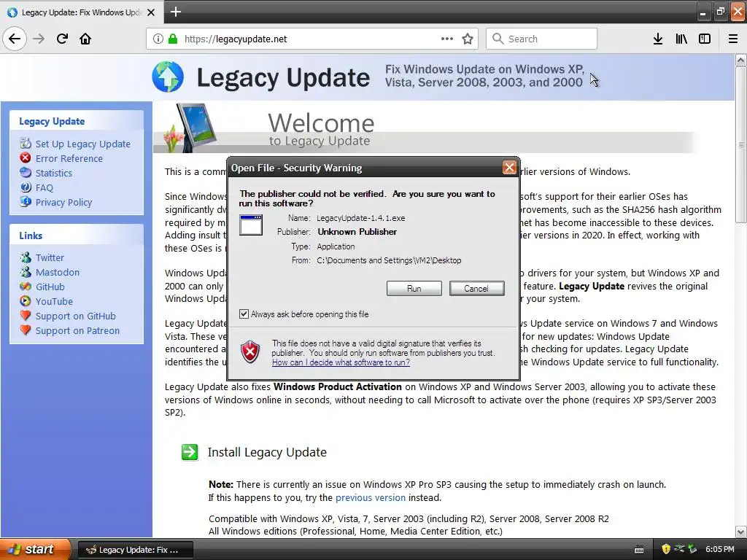Click the keyboard icon in taskbar
This screenshot has width=747, height=560.
click(x=639, y=550)
